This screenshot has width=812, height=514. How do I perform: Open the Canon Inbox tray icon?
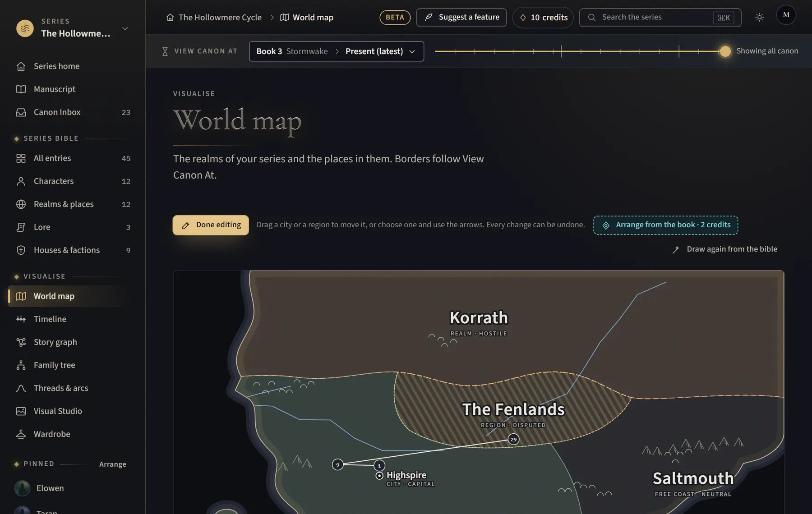[21, 112]
